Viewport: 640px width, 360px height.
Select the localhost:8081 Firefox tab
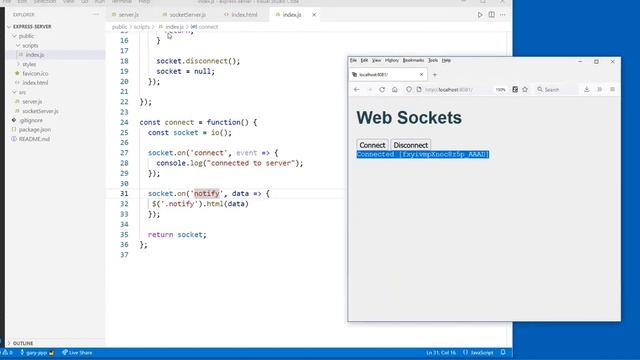[388, 75]
